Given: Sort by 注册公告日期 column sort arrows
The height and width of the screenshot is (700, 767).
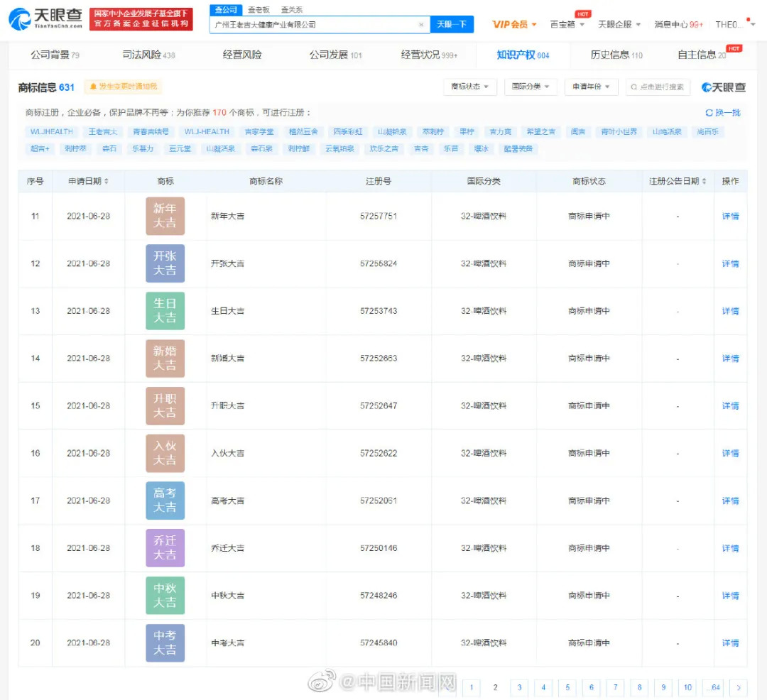Looking at the screenshot, I should pyautogui.click(x=705, y=182).
